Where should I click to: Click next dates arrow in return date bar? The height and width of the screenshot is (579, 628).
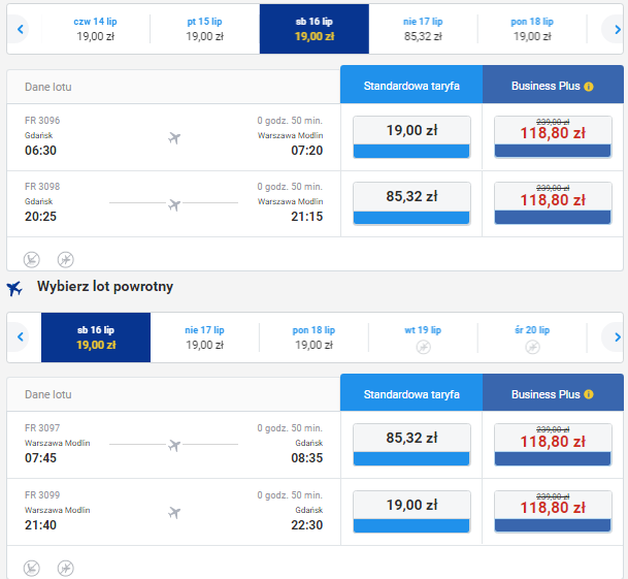pos(611,337)
